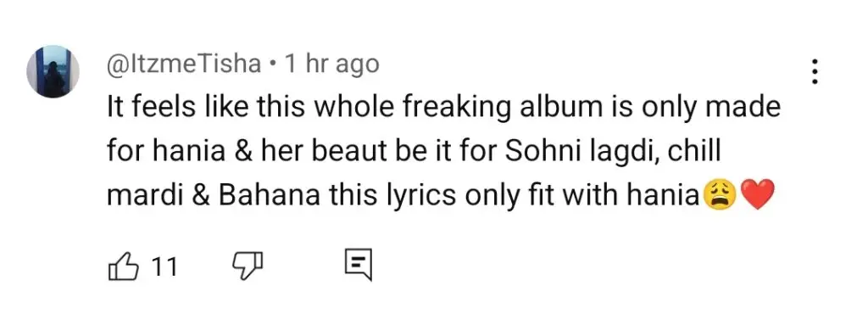Click the word "freaking" in the comment
The width and height of the screenshot is (868, 336).
[x=453, y=109]
